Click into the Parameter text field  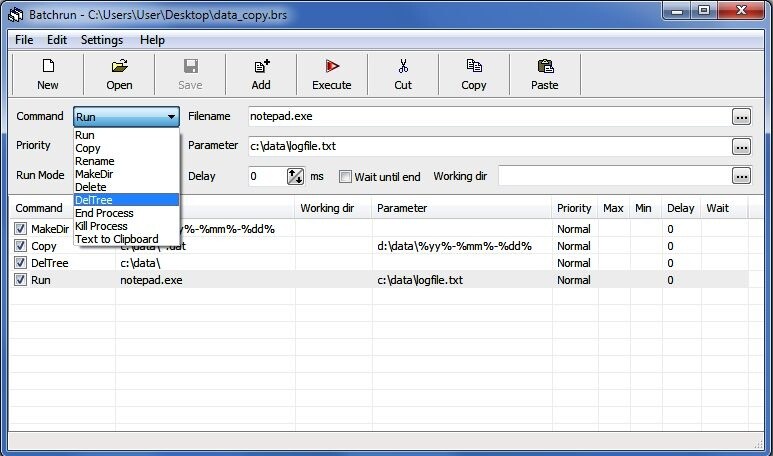pos(489,146)
